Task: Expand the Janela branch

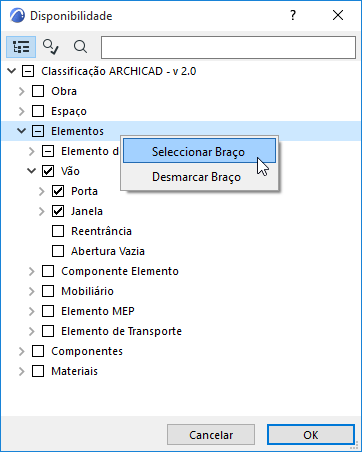Action: 42,211
